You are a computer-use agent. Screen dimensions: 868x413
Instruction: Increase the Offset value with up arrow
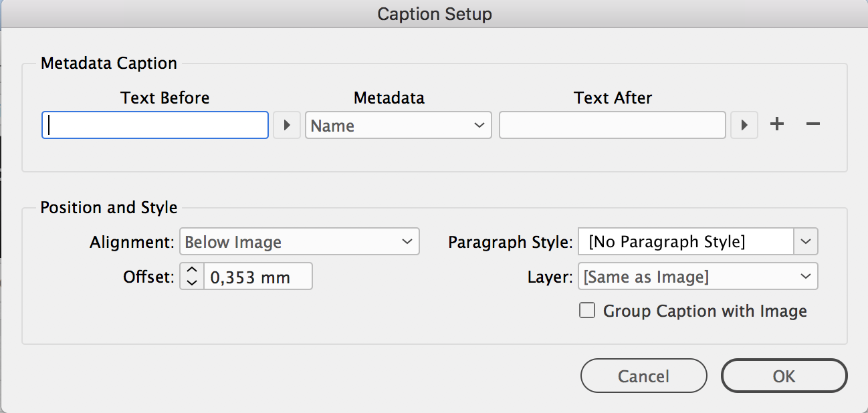click(192, 270)
